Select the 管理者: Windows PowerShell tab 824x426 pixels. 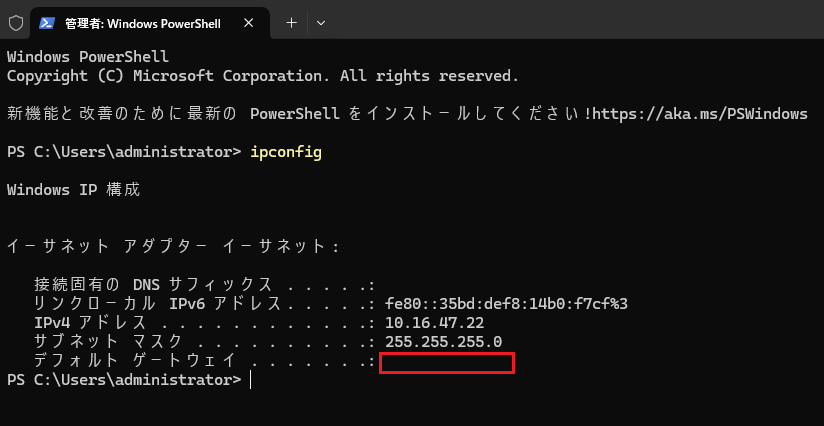click(x=150, y=23)
